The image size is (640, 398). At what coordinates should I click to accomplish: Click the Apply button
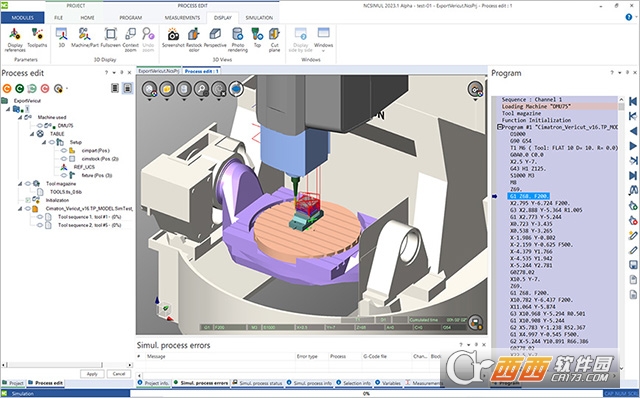pos(92,374)
